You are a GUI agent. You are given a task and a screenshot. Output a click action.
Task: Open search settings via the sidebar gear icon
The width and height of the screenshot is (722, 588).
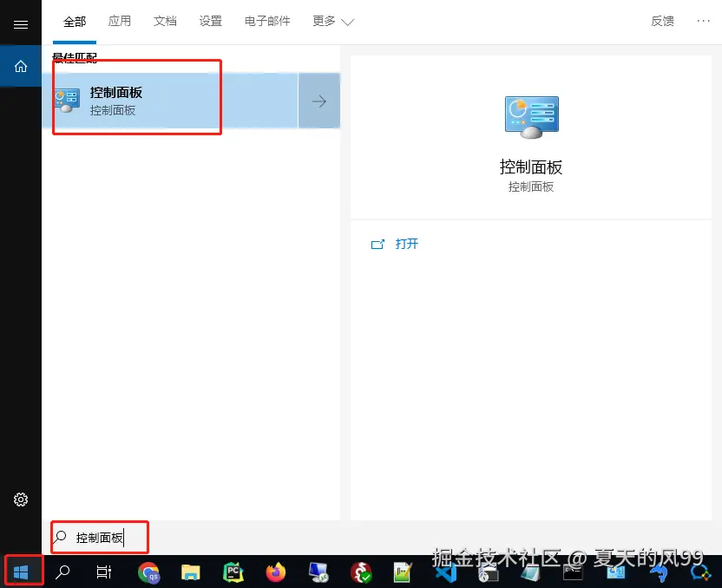(21, 500)
